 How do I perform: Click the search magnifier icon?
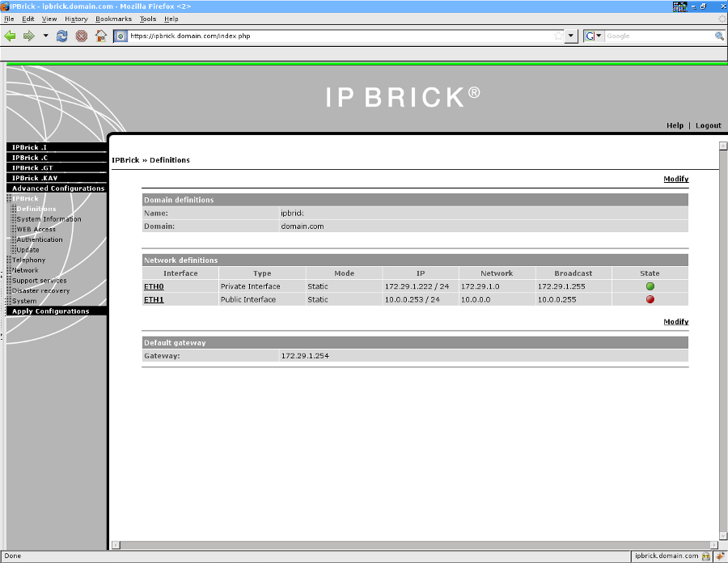[x=719, y=36]
